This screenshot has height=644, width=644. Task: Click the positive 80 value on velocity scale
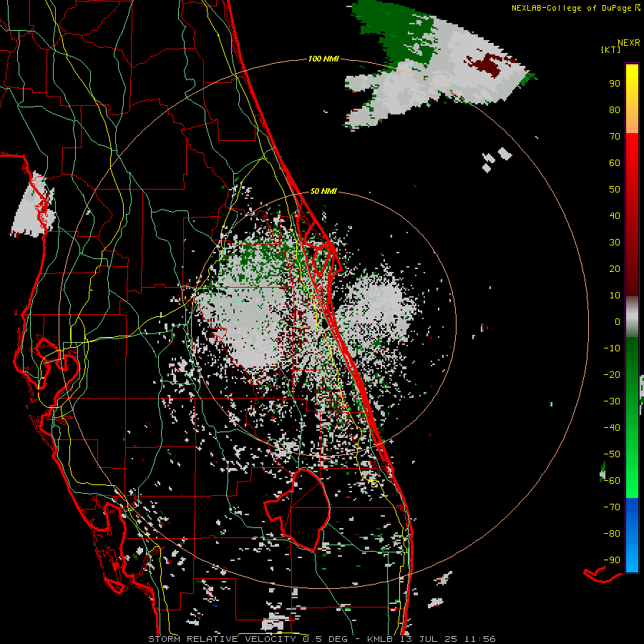pos(615,109)
